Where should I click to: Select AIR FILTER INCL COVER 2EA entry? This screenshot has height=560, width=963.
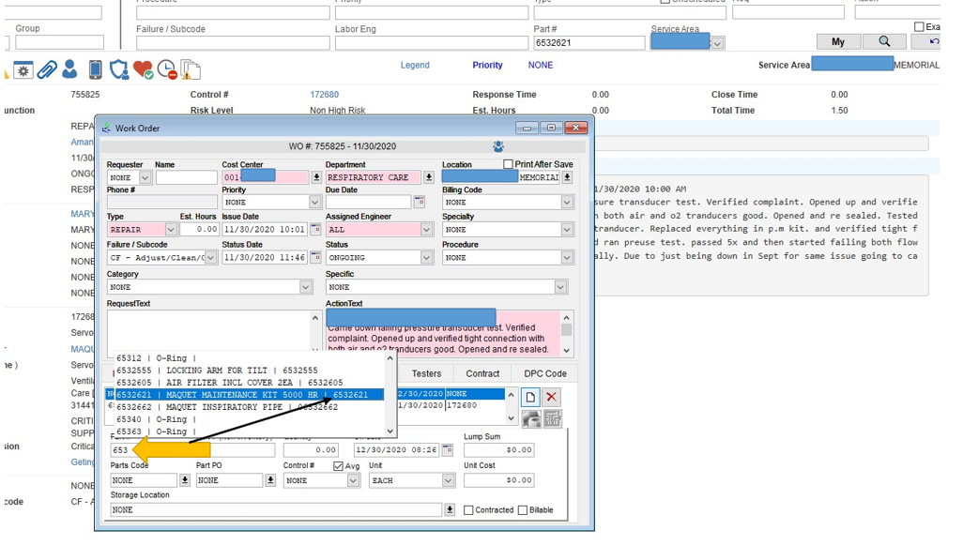[x=250, y=383]
